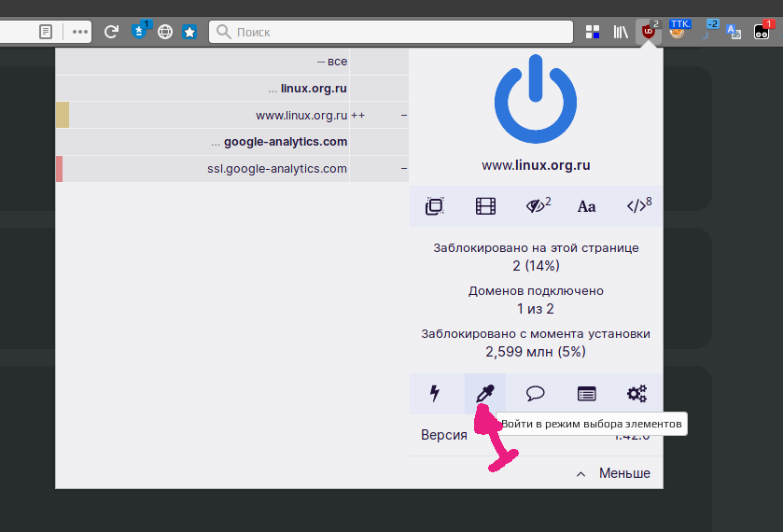The image size is (783, 532).
Task: Toggle reader view icon in address bar
Action: click(46, 32)
